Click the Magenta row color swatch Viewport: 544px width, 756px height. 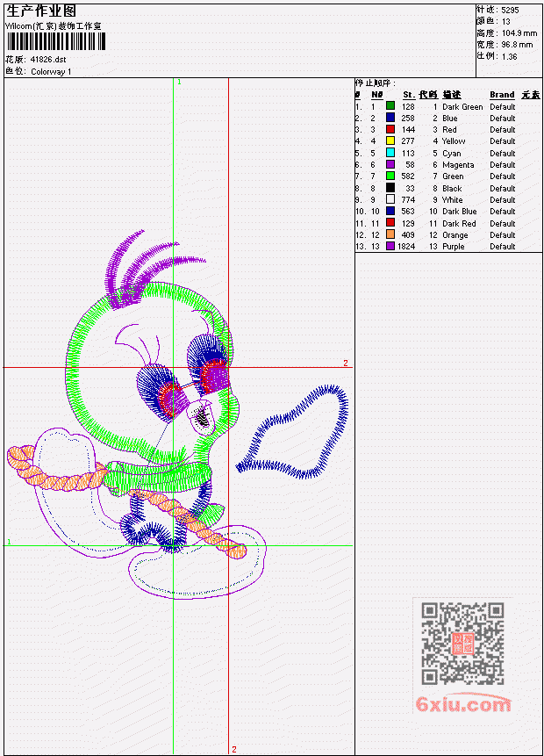390,164
